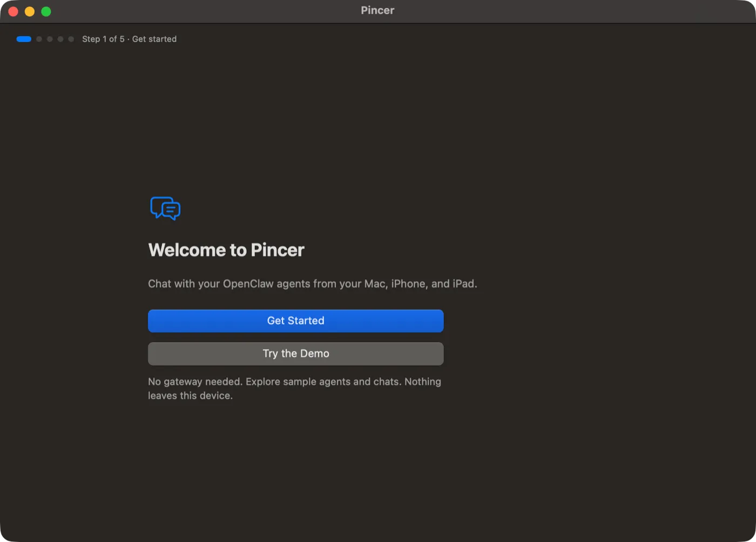Zoom the Pincer window with the green button

(x=46, y=11)
